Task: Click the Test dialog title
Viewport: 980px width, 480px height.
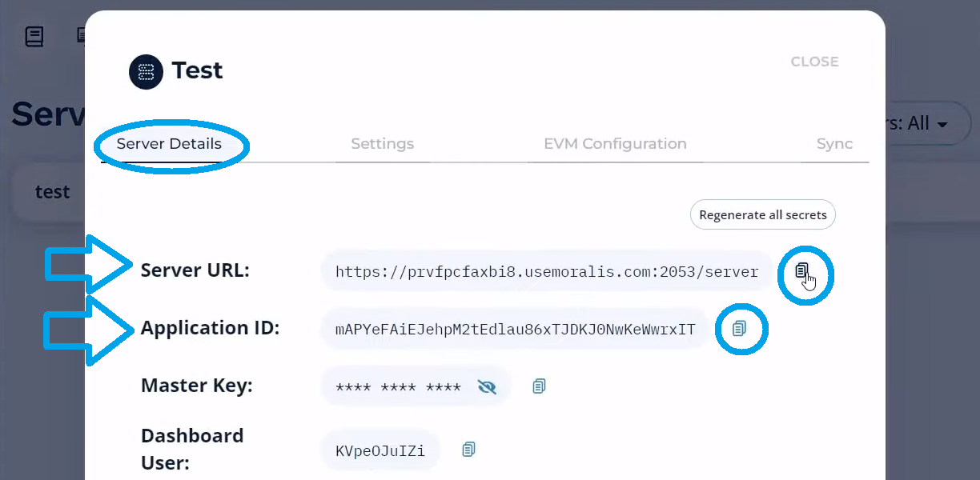Action: [x=197, y=70]
